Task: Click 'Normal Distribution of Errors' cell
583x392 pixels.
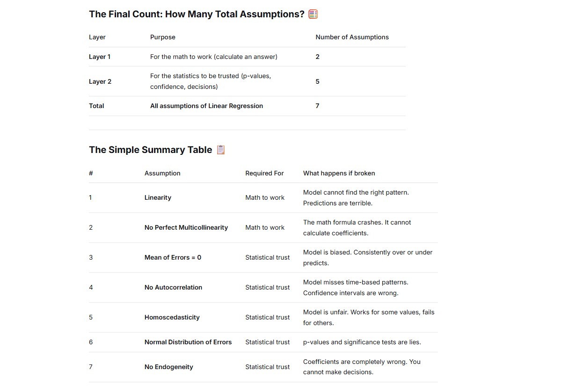Action: [x=188, y=342]
